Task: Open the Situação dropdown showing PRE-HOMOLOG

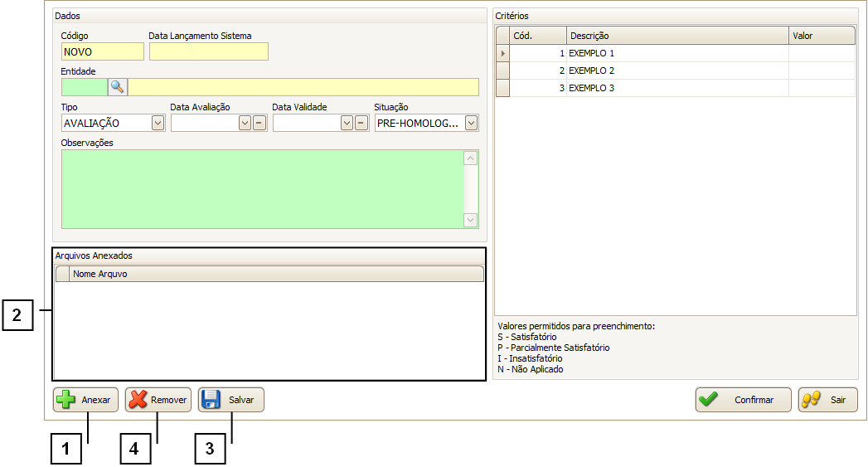Action: 471,123
